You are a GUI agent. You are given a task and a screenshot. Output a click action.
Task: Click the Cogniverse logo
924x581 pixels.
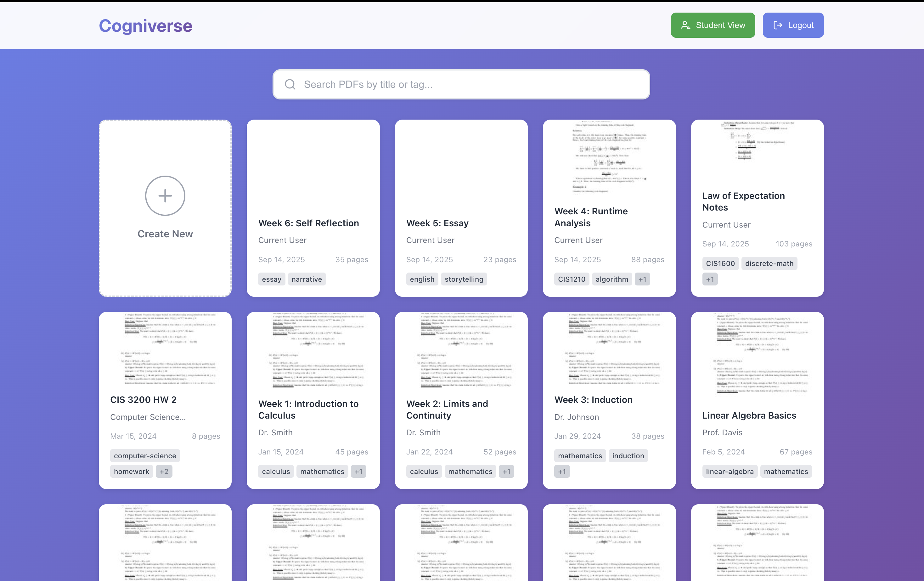[145, 26]
